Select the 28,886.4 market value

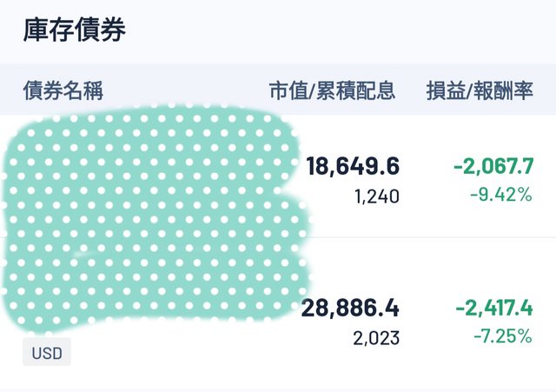click(350, 307)
